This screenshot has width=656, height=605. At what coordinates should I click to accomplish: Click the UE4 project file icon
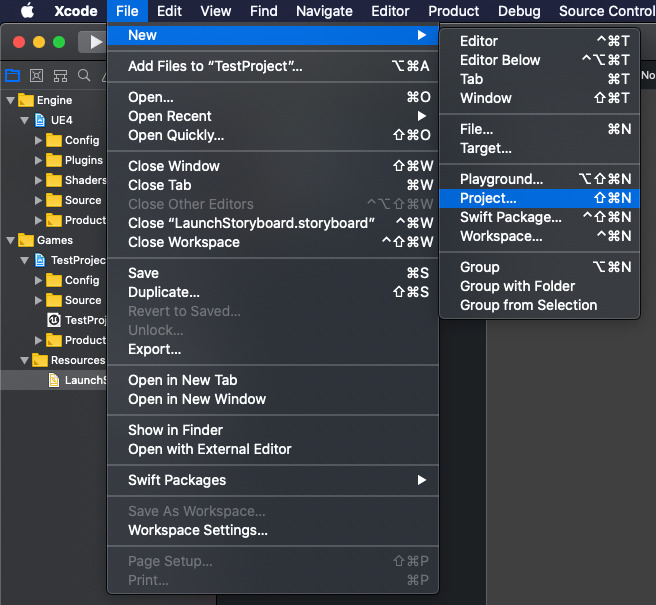[x=40, y=120]
